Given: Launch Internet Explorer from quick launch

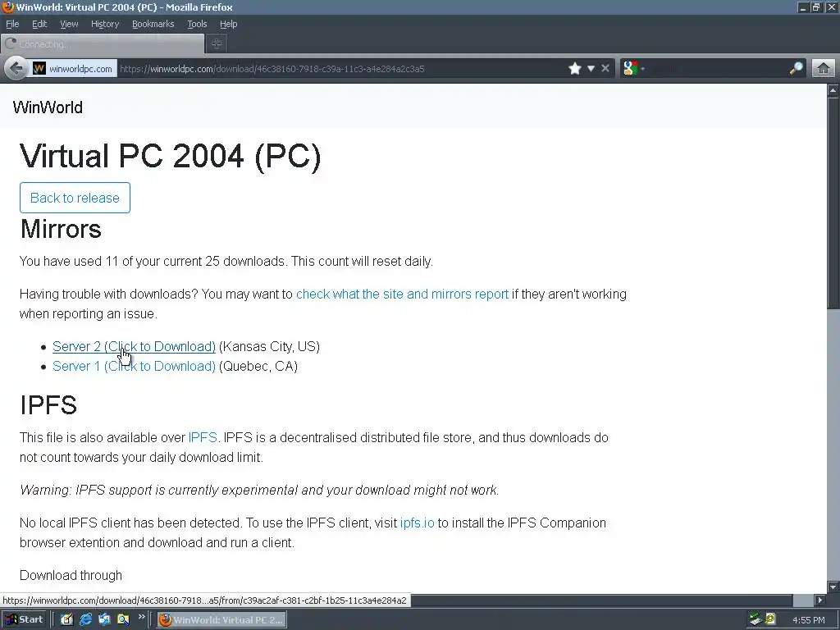Looking at the screenshot, I should point(85,620).
